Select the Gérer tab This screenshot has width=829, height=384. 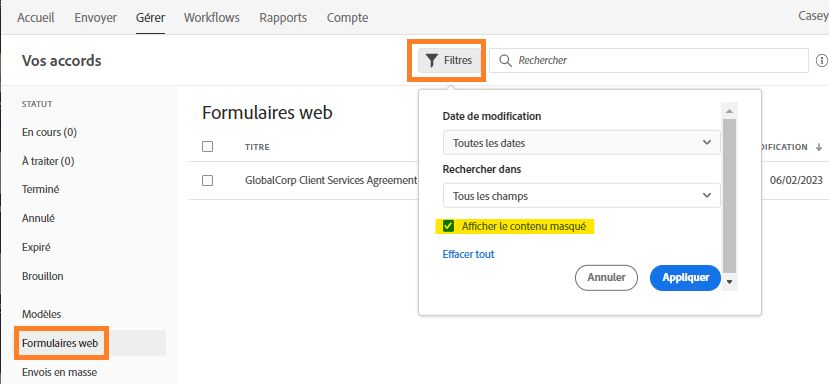[x=150, y=17]
